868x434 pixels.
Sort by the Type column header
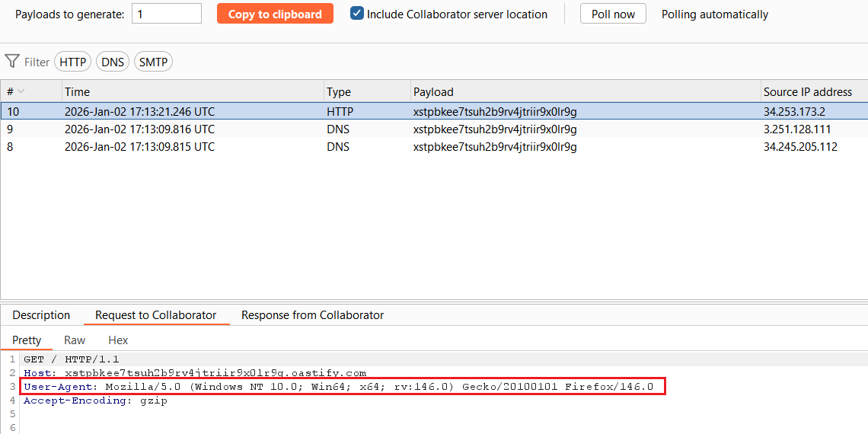pos(368,91)
